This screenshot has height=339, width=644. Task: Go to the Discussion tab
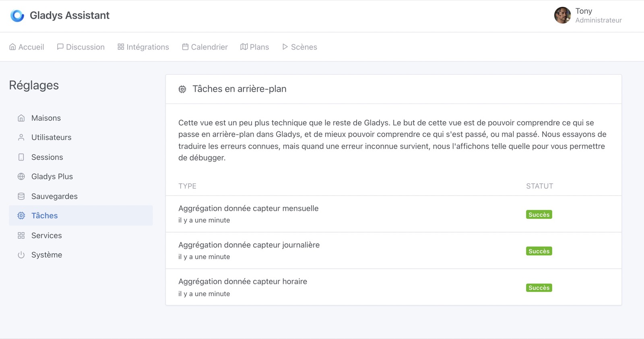[x=81, y=47]
